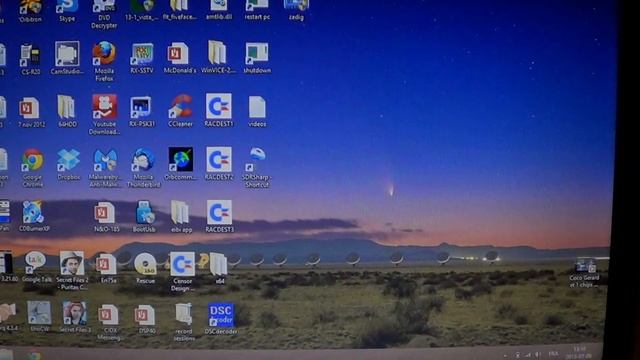Open the 7 nov 2012 document
This screenshot has width=640, height=360.
pyautogui.click(x=30, y=112)
